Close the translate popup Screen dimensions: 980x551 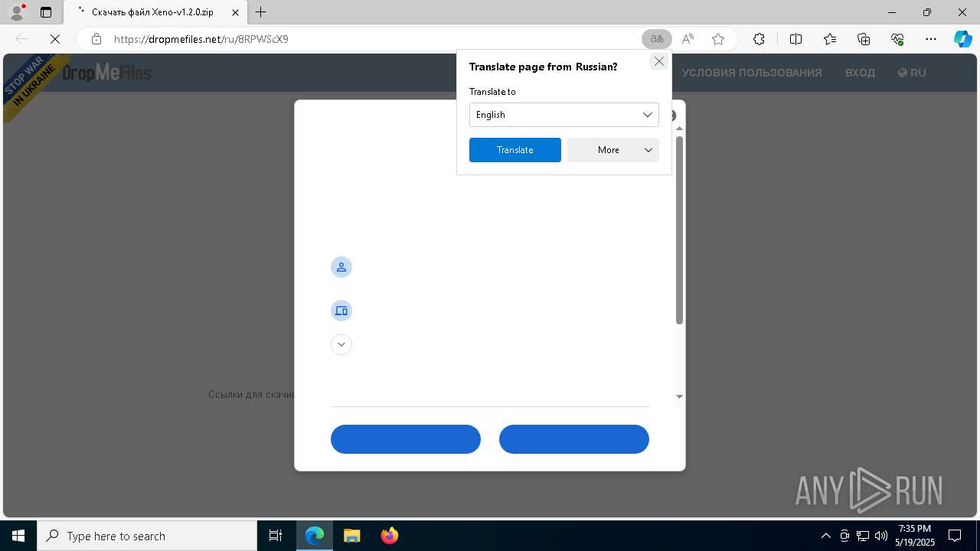pos(658,61)
